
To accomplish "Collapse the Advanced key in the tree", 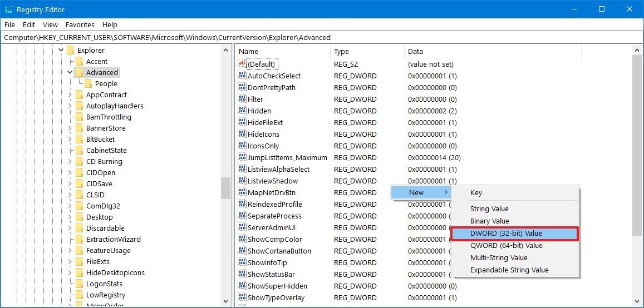I will [x=70, y=72].
